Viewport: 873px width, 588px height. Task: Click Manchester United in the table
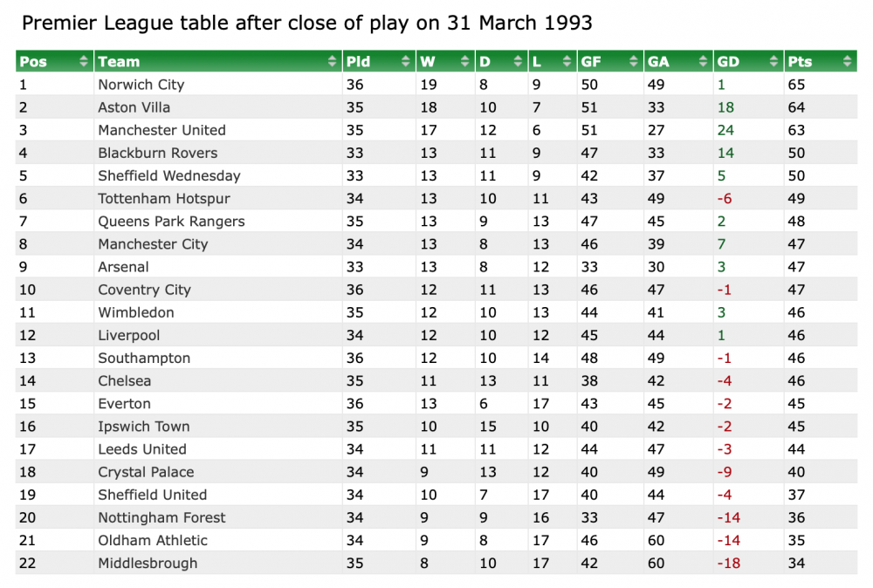click(x=162, y=130)
